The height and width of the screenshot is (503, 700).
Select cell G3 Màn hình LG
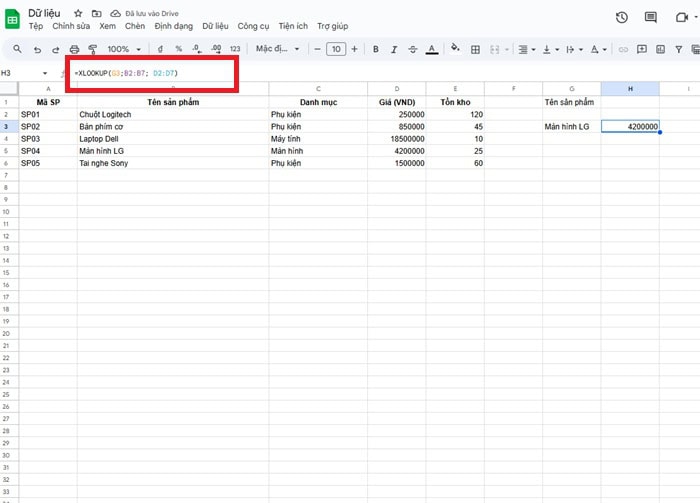click(572, 127)
